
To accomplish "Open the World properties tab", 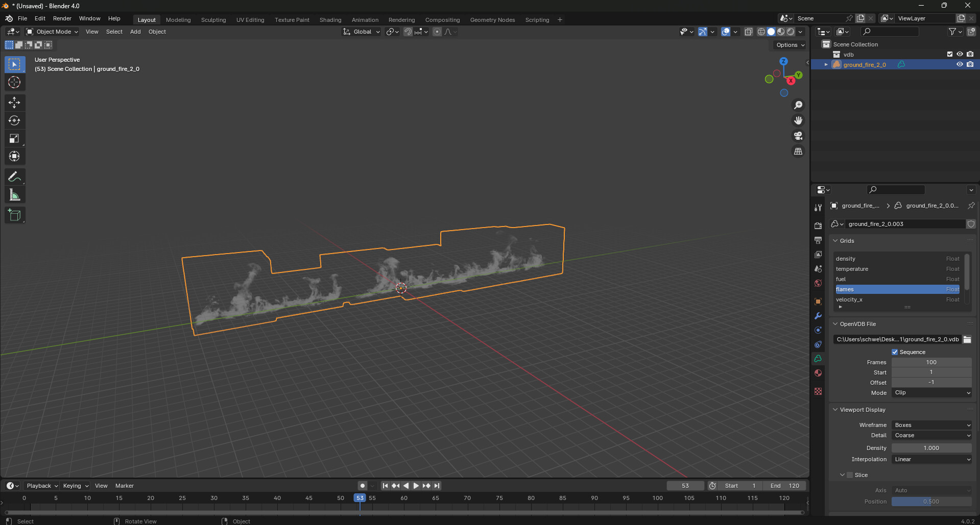I will click(818, 283).
